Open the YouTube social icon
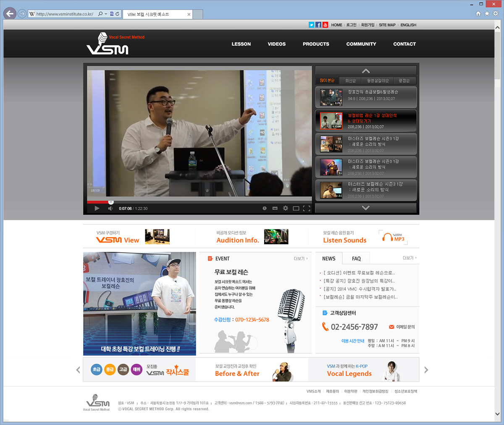504x425 pixels. tap(325, 25)
